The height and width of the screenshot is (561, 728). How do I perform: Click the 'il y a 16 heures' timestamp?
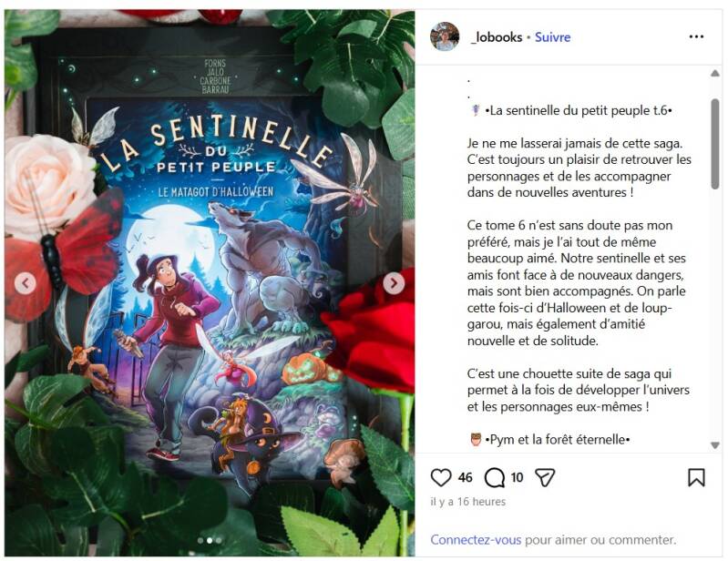(468, 502)
